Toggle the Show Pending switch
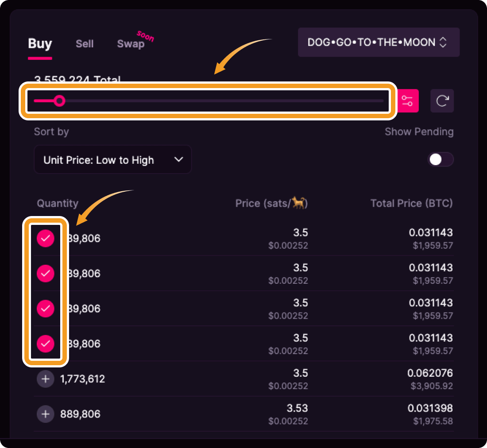 440,160
